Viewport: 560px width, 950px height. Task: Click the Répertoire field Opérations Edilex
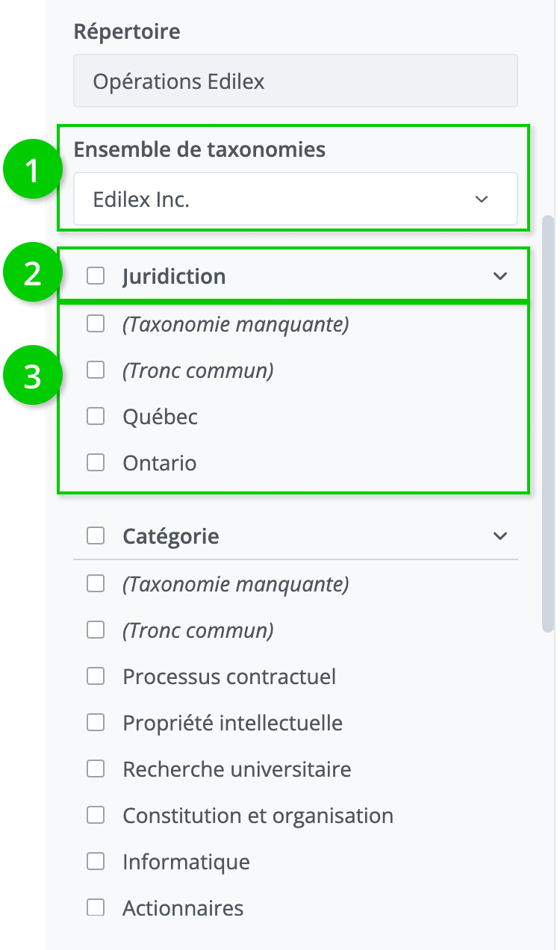click(x=295, y=81)
